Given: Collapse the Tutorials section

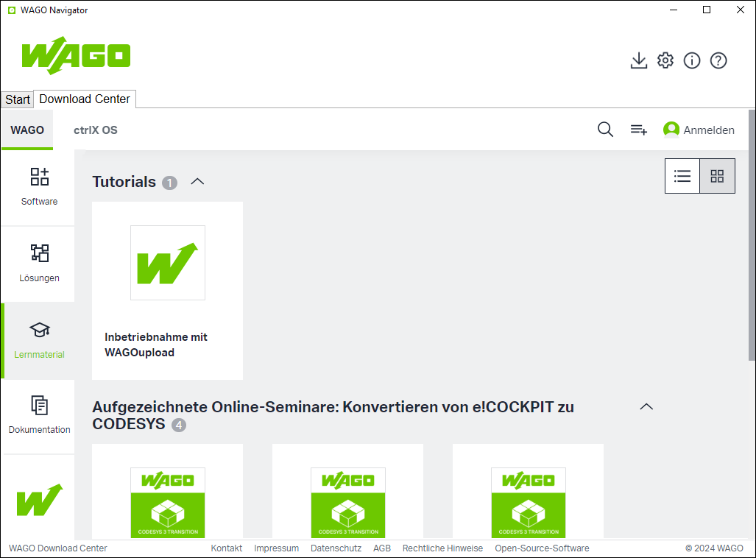Looking at the screenshot, I should click(x=197, y=182).
